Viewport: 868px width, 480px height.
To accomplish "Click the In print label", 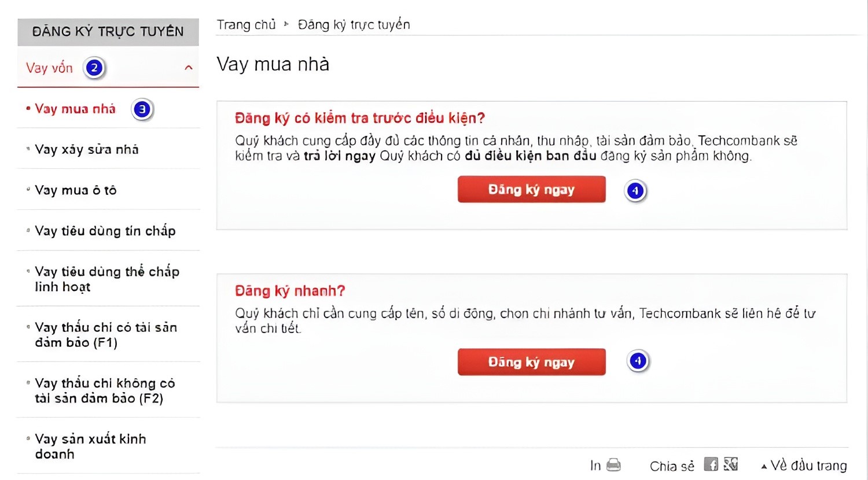I will [595, 466].
